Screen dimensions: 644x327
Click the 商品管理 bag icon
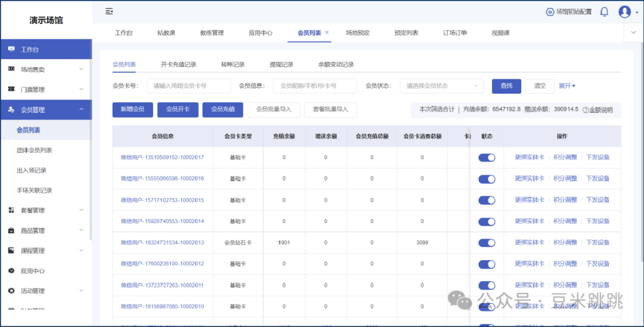tap(11, 230)
